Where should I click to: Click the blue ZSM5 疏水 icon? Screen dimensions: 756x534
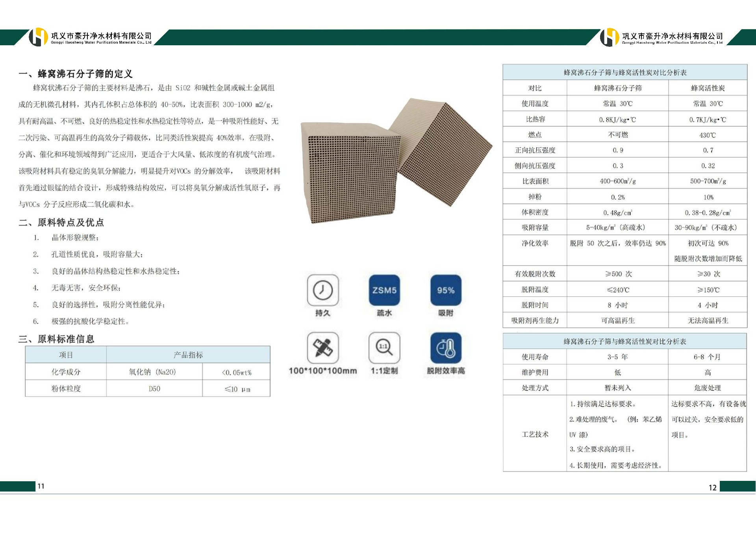[x=384, y=290]
